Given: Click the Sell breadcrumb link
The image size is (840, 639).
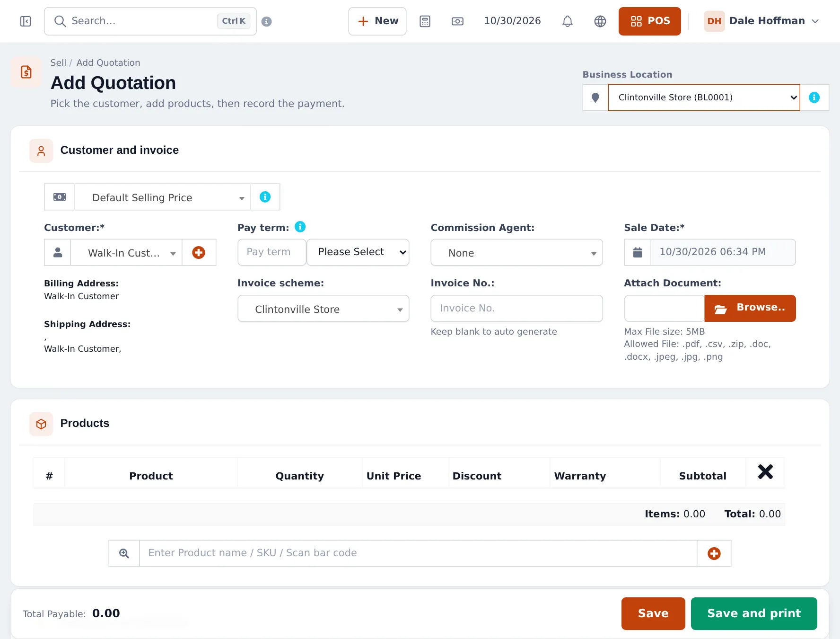Looking at the screenshot, I should pyautogui.click(x=58, y=63).
